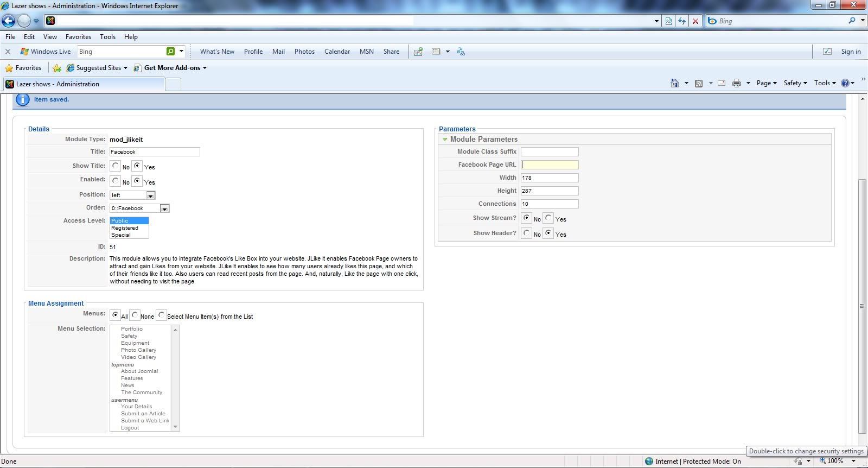Click the Refresh page icon
Viewport: 868px width, 468px height.
pos(682,21)
